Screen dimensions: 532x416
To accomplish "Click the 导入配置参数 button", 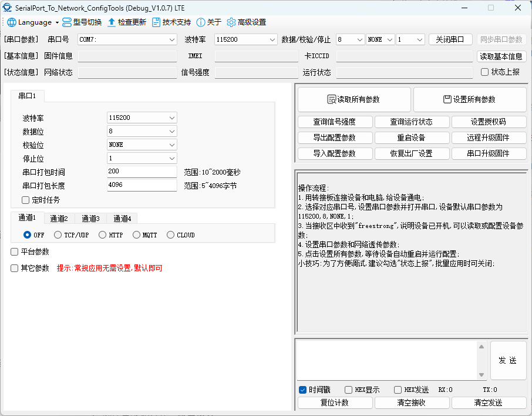I will tap(335, 153).
